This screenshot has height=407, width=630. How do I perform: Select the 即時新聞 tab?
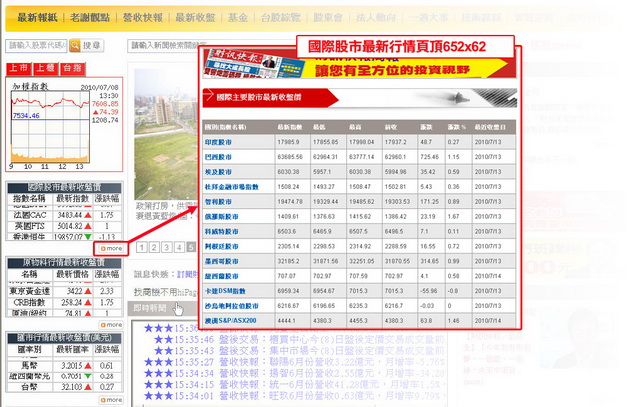[150, 308]
